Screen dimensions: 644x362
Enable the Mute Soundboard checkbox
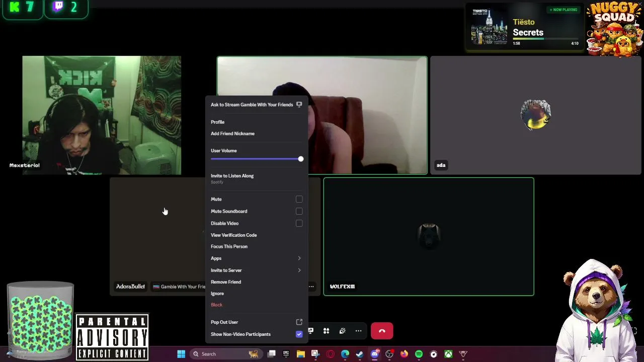click(299, 211)
